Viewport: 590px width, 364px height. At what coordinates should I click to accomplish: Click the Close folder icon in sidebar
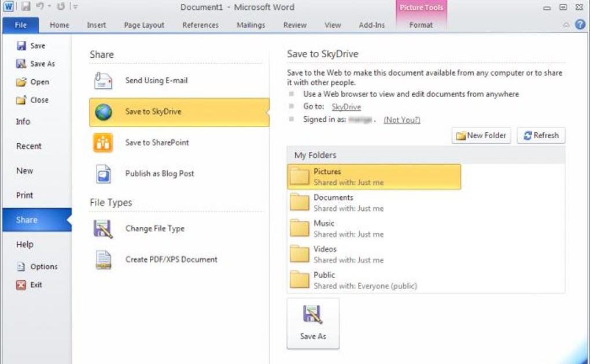pos(21,99)
